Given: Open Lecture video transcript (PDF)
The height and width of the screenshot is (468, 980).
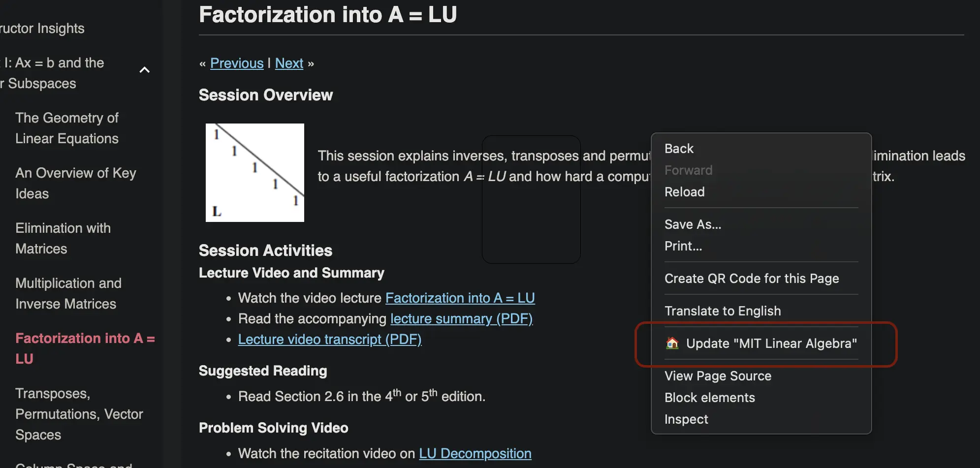Looking at the screenshot, I should [x=330, y=340].
